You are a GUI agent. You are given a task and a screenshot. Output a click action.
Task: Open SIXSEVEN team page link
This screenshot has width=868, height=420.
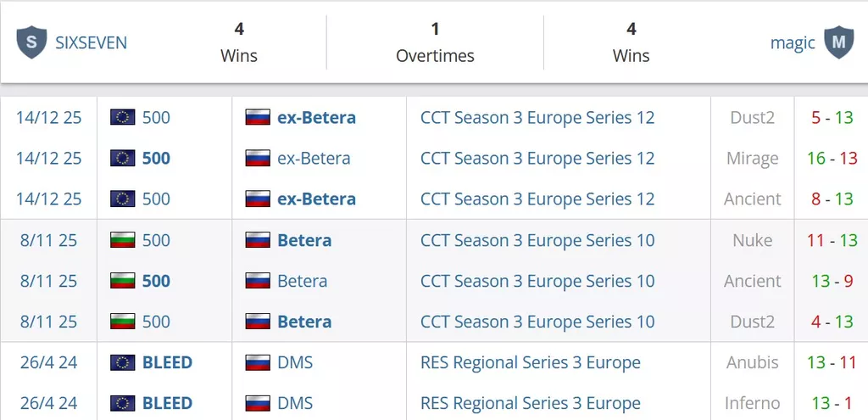pos(91,42)
